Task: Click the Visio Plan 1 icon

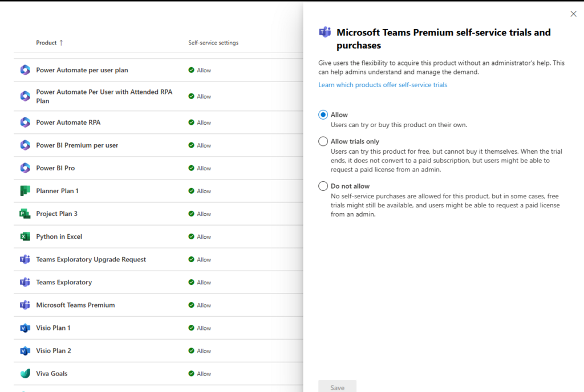Action: 25,328
